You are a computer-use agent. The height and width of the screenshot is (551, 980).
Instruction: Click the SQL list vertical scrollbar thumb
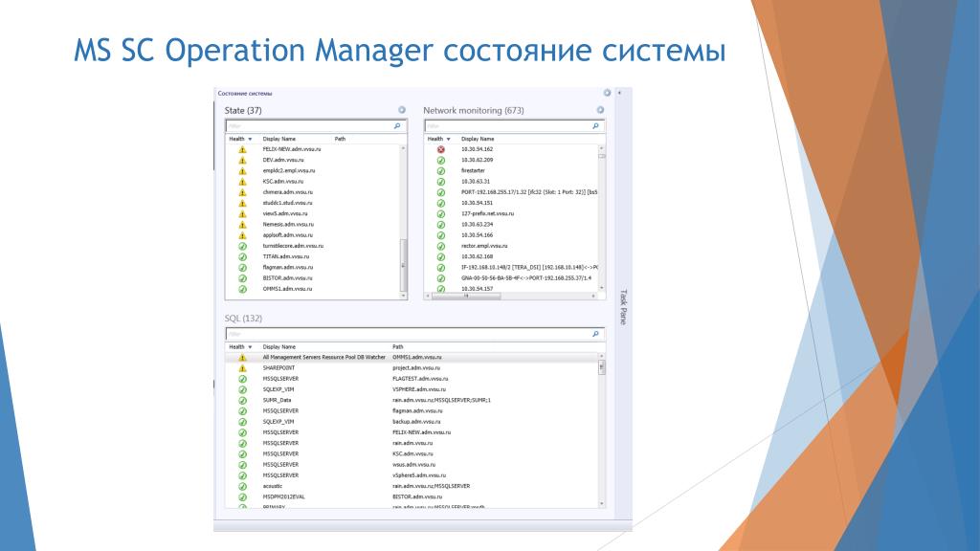pyautogui.click(x=602, y=367)
